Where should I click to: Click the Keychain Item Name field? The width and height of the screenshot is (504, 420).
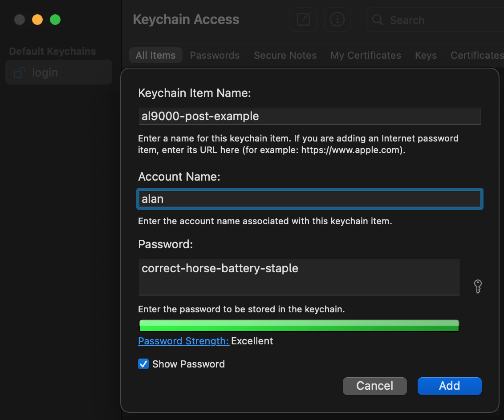pos(309,116)
